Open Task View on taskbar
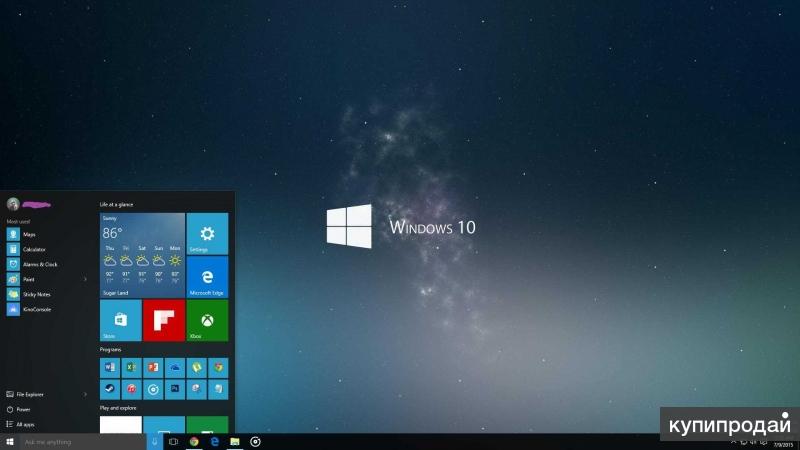This screenshot has height=450, width=800. (173, 442)
